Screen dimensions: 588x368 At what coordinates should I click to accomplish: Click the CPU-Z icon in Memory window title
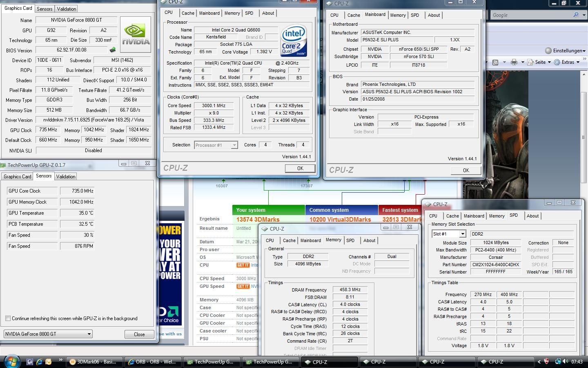tap(265, 229)
